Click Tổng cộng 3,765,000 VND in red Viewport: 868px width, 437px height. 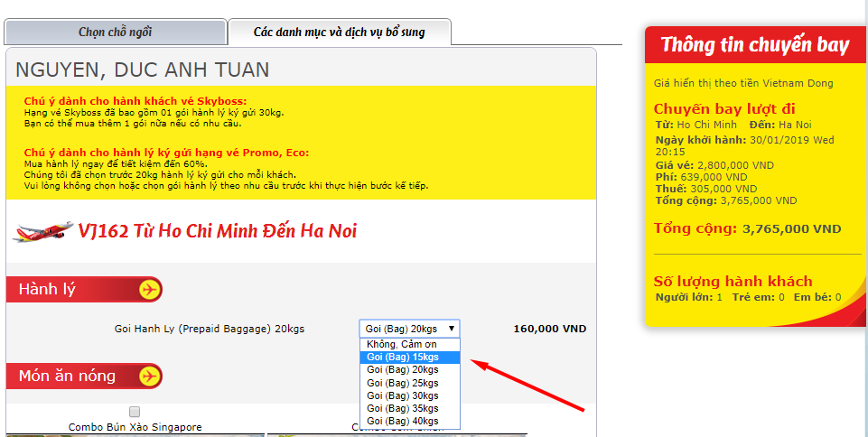pyautogui.click(x=747, y=228)
